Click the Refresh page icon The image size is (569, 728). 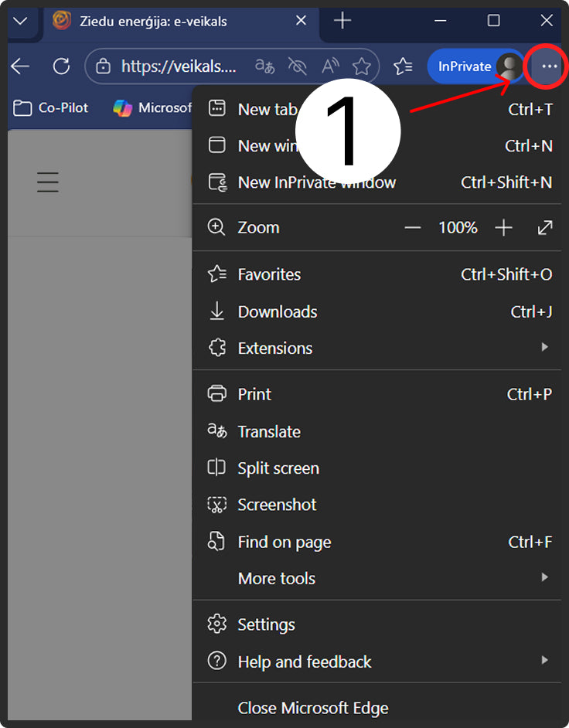[61, 66]
